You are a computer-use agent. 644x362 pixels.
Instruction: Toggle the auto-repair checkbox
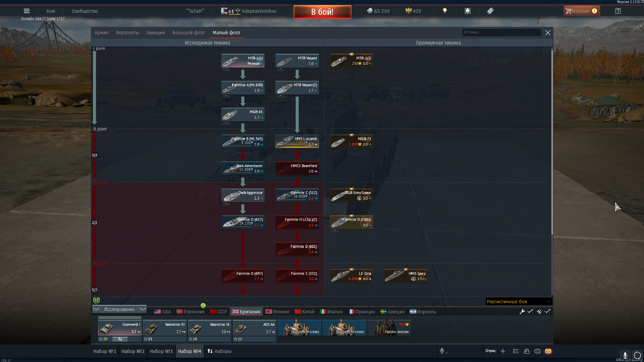[x=530, y=311]
